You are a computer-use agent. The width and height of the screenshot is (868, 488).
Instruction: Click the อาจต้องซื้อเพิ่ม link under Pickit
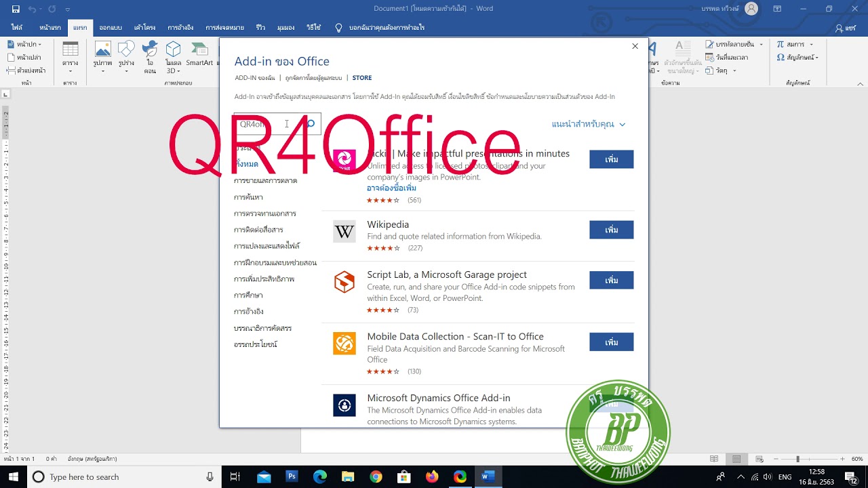[x=391, y=188]
